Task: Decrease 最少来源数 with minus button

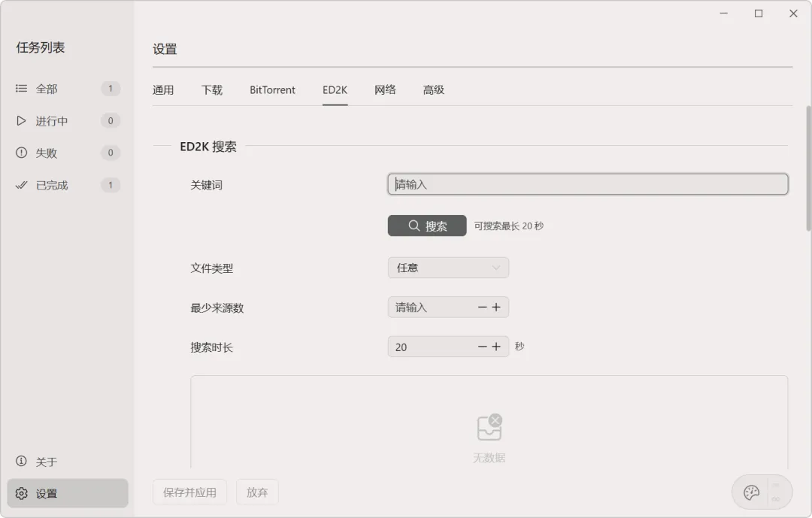Action: point(482,307)
